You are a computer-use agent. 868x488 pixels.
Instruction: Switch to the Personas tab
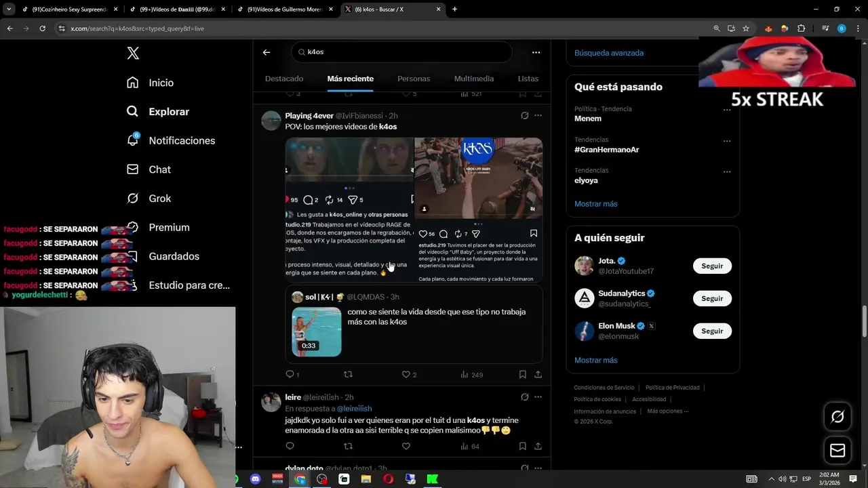[414, 79]
